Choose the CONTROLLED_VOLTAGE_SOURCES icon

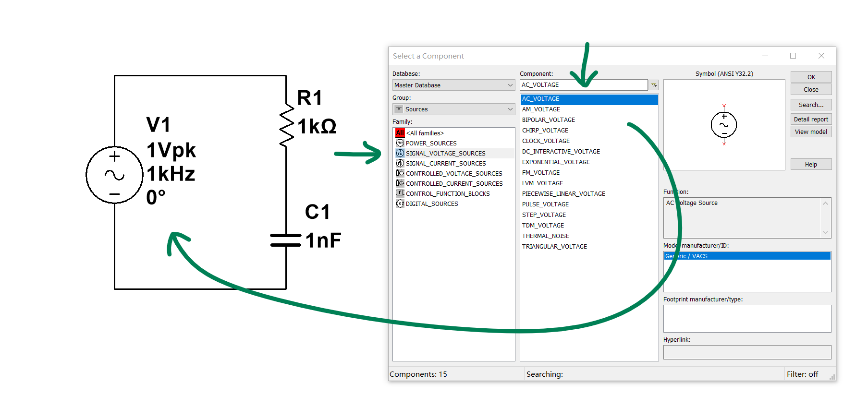click(400, 173)
